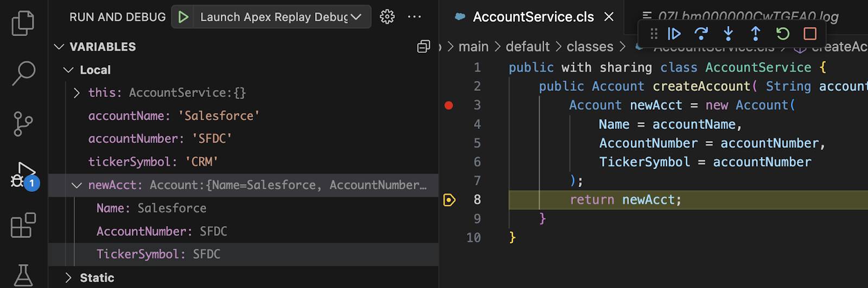The width and height of the screenshot is (868, 288).
Task: Click line number 10 in gutter
Action: tap(474, 237)
